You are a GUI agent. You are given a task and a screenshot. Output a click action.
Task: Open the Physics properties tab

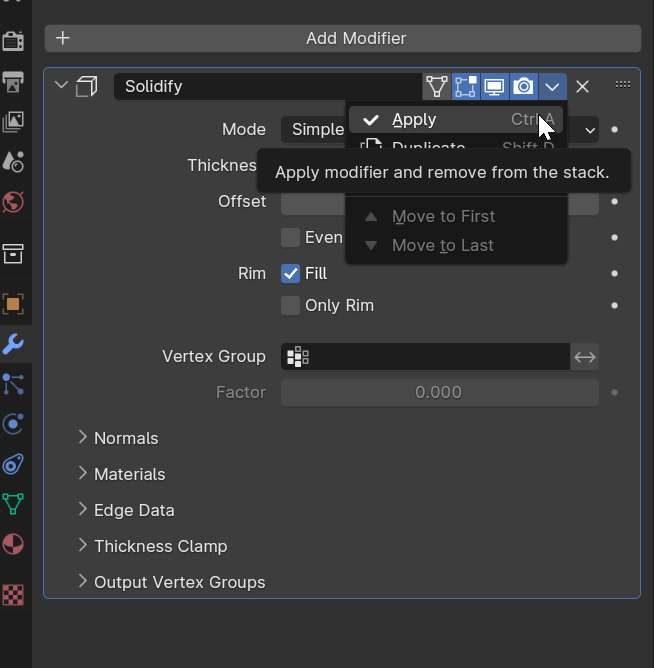pos(13,424)
